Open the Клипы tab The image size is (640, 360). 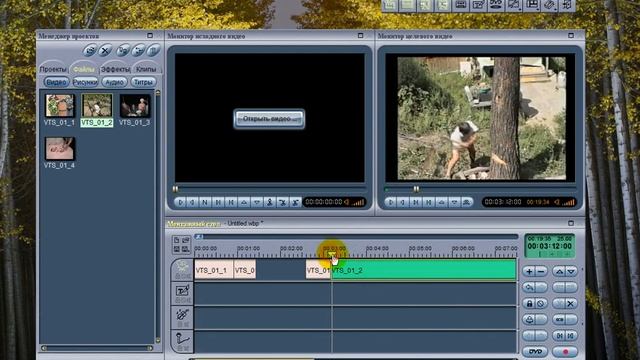[146, 69]
